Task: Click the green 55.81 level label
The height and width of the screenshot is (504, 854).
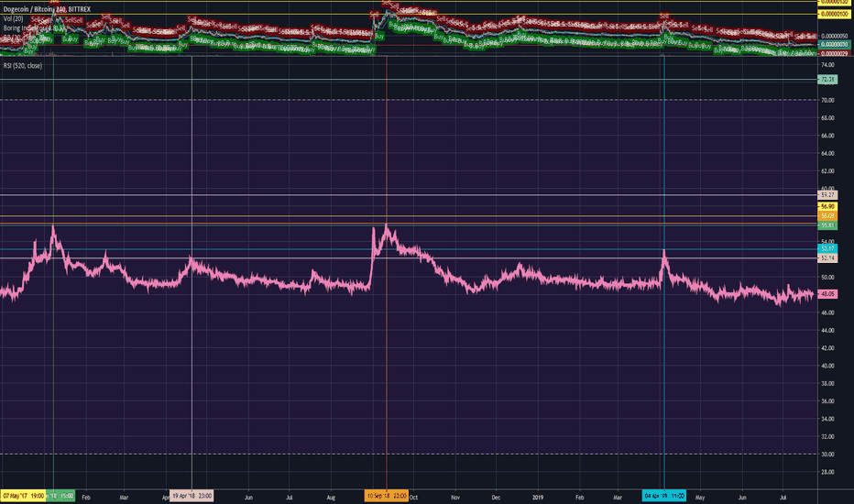Action: (827, 225)
